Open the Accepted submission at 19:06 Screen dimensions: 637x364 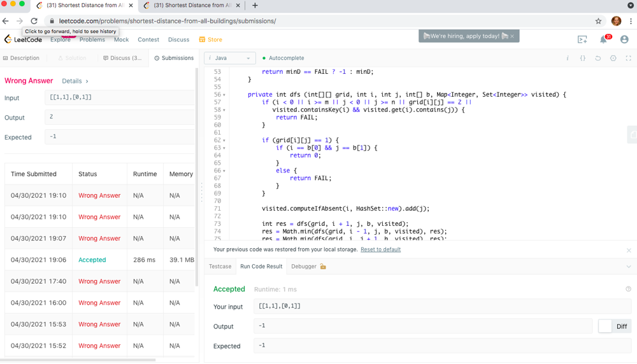tap(92, 260)
